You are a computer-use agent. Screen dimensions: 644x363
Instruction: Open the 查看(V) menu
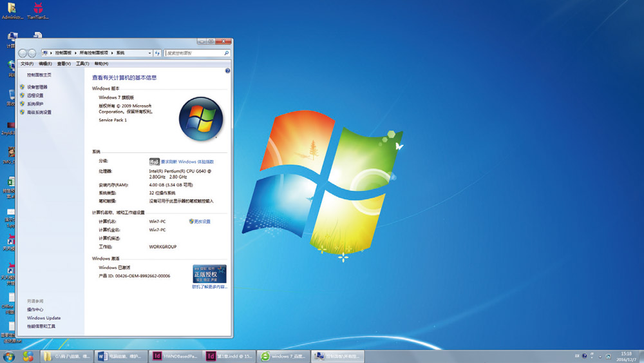[x=64, y=64]
